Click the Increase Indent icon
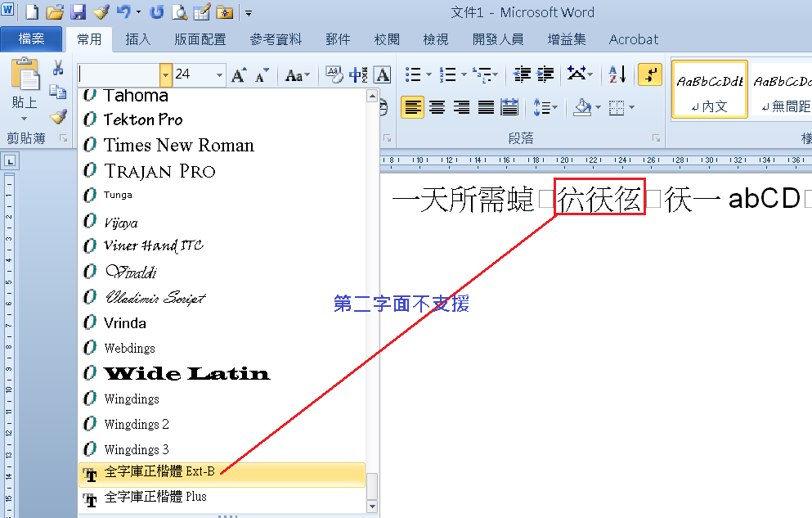This screenshot has width=812, height=518. click(x=545, y=75)
